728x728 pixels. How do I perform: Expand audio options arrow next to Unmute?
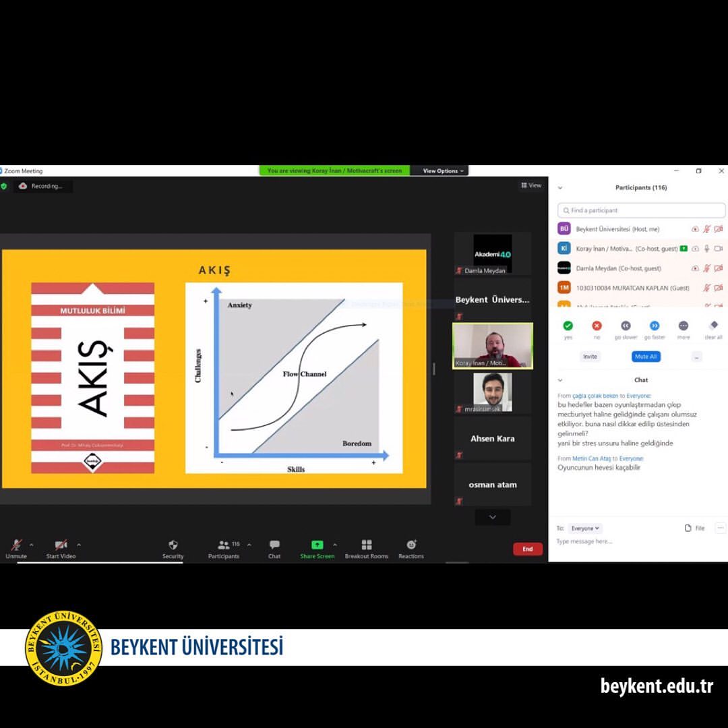click(32, 545)
